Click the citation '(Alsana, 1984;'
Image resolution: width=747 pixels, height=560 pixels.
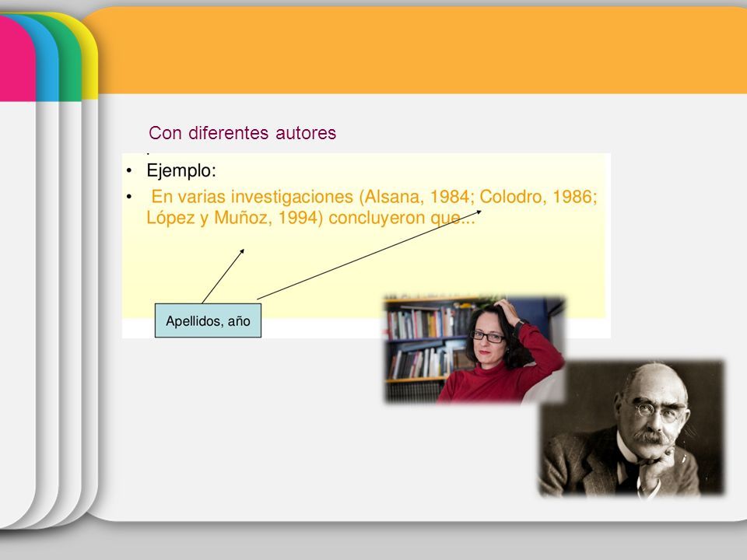tap(417, 196)
